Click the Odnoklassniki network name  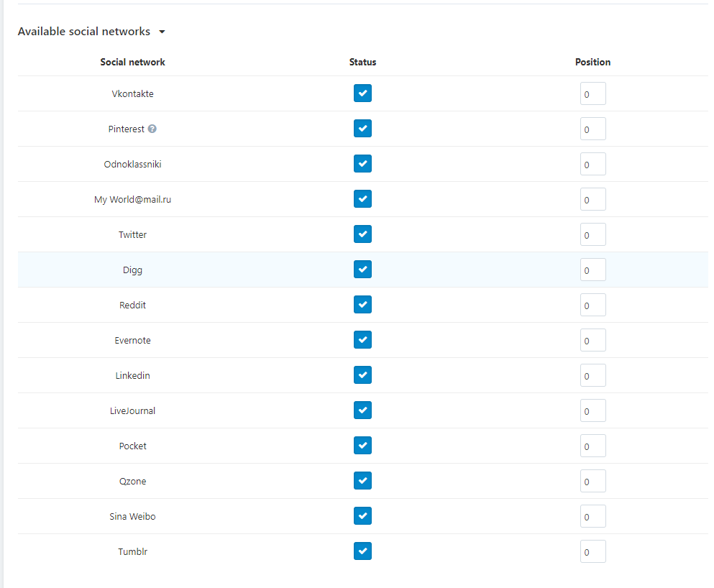click(x=132, y=165)
